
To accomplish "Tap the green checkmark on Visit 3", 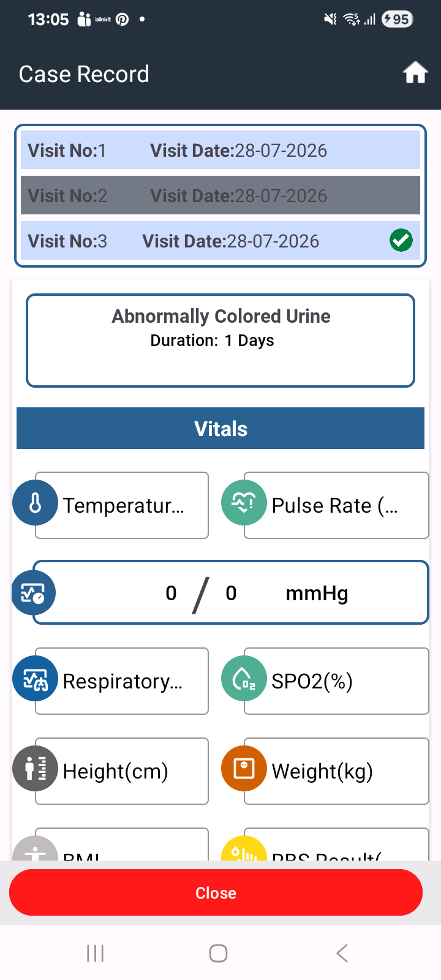I will click(401, 240).
